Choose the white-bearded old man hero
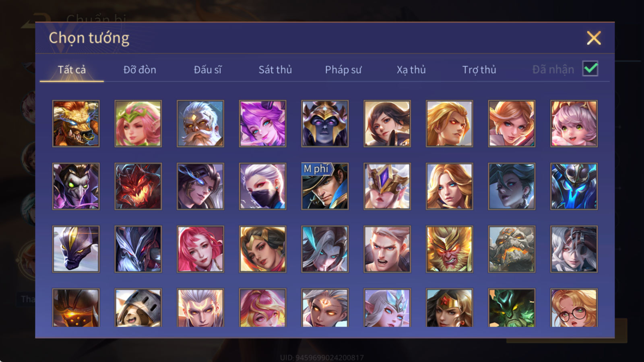The height and width of the screenshot is (362, 644). (200, 123)
